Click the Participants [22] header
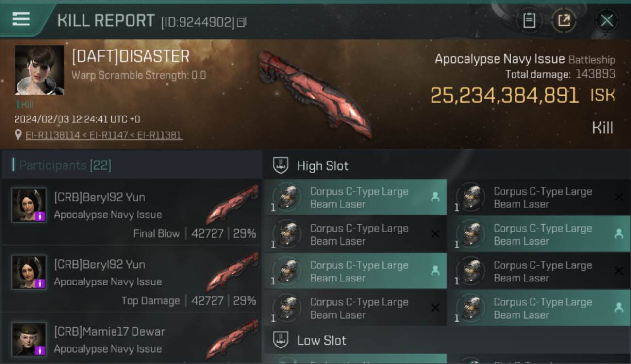Viewport: 631px width, 364px height. coord(65,165)
